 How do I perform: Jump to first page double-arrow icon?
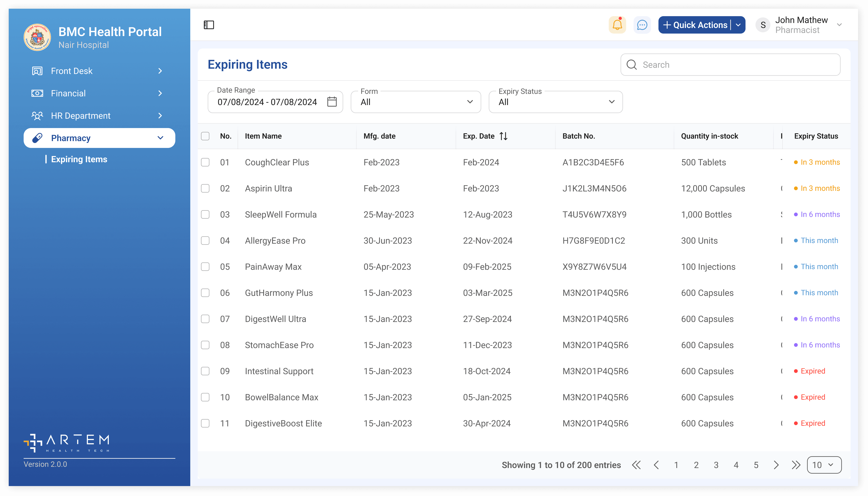coord(636,465)
